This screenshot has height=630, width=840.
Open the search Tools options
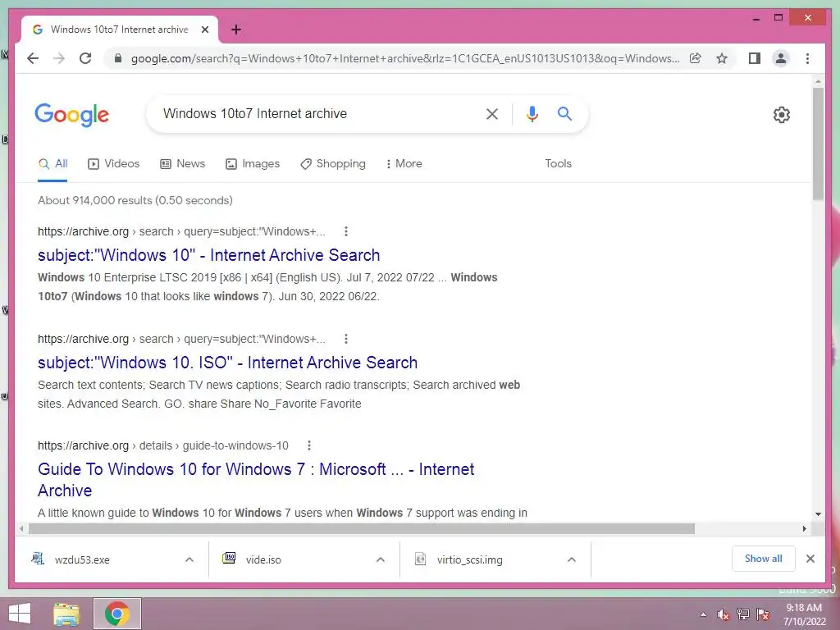tap(558, 163)
